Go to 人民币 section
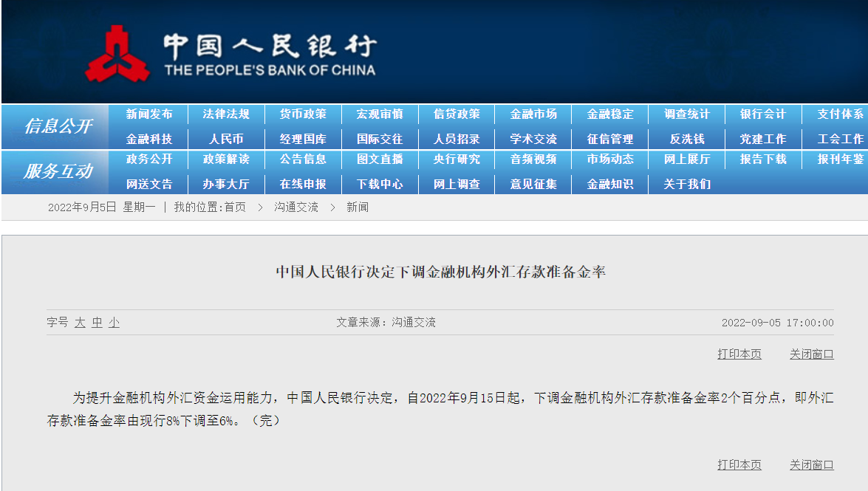The height and width of the screenshot is (491, 868). (x=226, y=139)
